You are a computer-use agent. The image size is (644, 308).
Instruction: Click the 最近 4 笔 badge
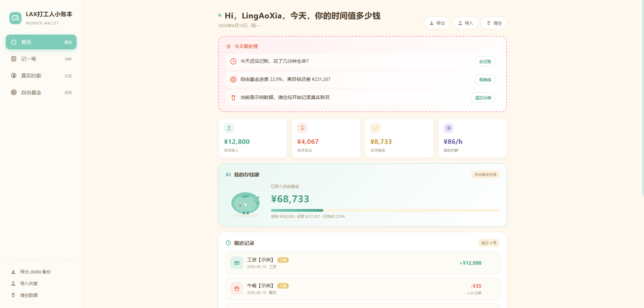489,243
